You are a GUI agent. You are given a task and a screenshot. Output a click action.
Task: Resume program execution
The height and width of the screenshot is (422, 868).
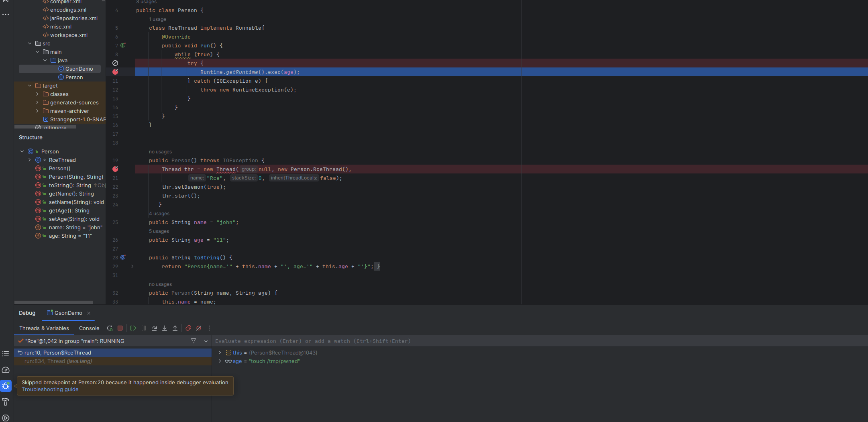click(133, 328)
